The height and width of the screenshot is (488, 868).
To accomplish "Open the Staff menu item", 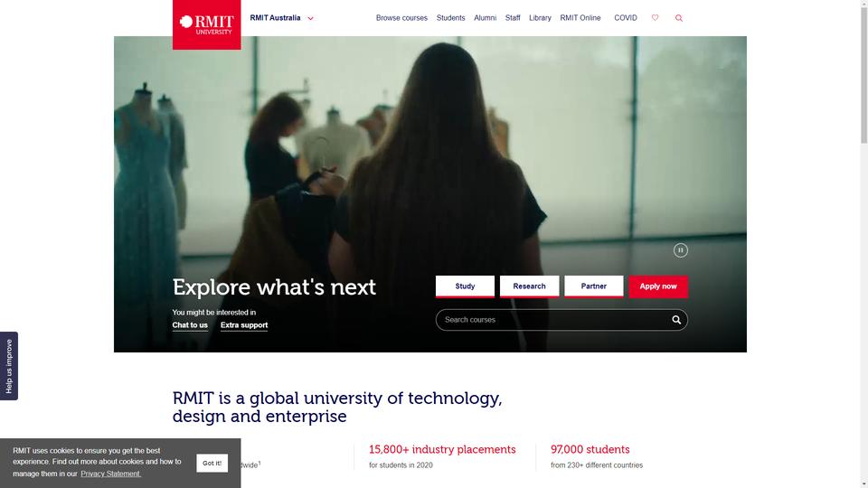I will [x=513, y=18].
